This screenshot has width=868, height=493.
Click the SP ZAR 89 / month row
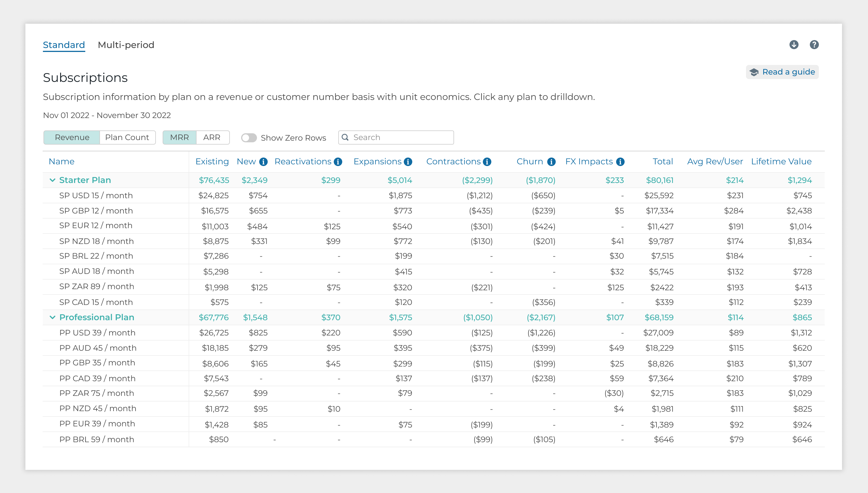click(x=433, y=287)
